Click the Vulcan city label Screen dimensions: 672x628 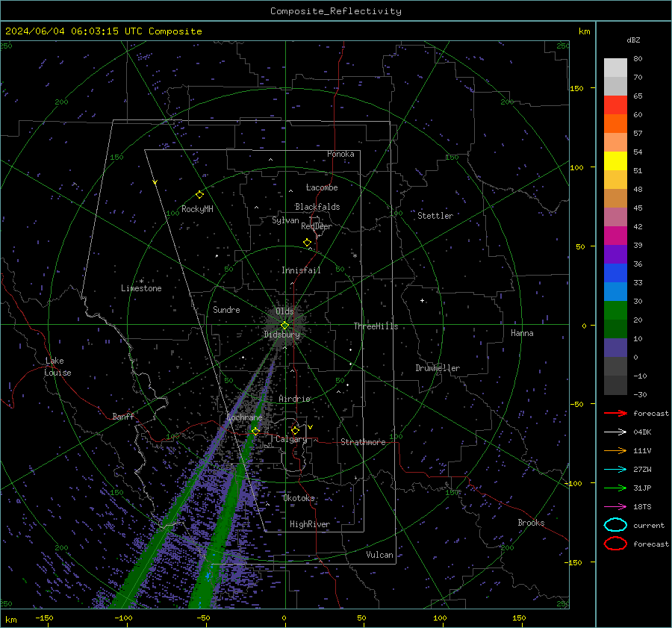tap(380, 555)
